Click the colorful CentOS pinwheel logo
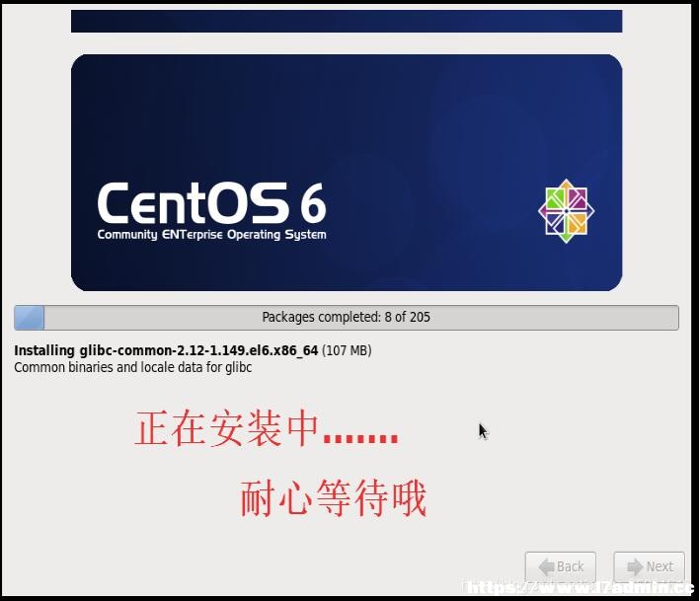700x601 pixels. pyautogui.click(x=566, y=211)
